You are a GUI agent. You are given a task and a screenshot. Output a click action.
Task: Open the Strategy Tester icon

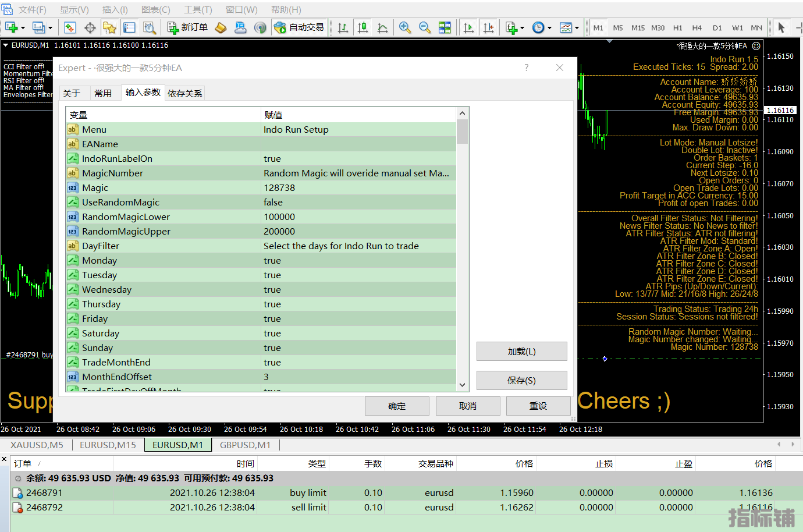coord(150,27)
